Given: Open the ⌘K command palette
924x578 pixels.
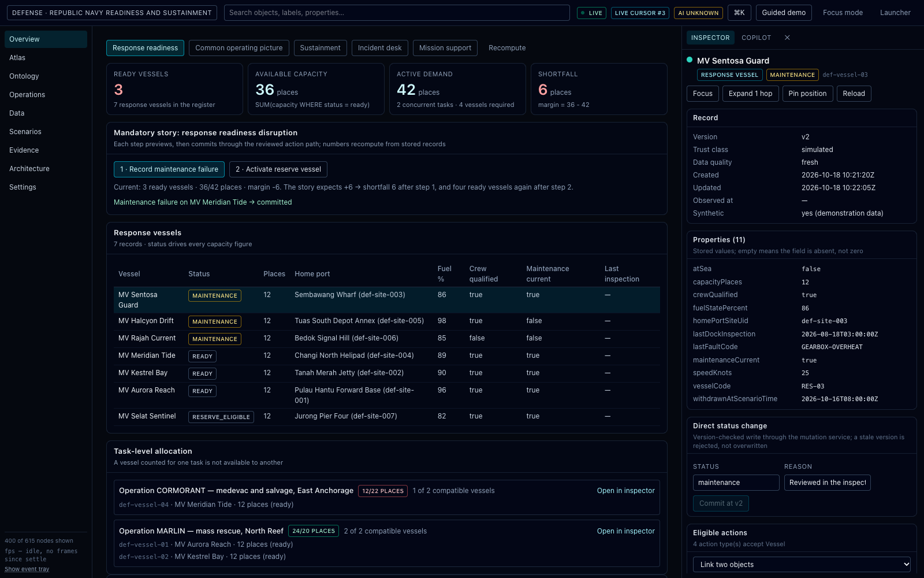Looking at the screenshot, I should tap(739, 13).
